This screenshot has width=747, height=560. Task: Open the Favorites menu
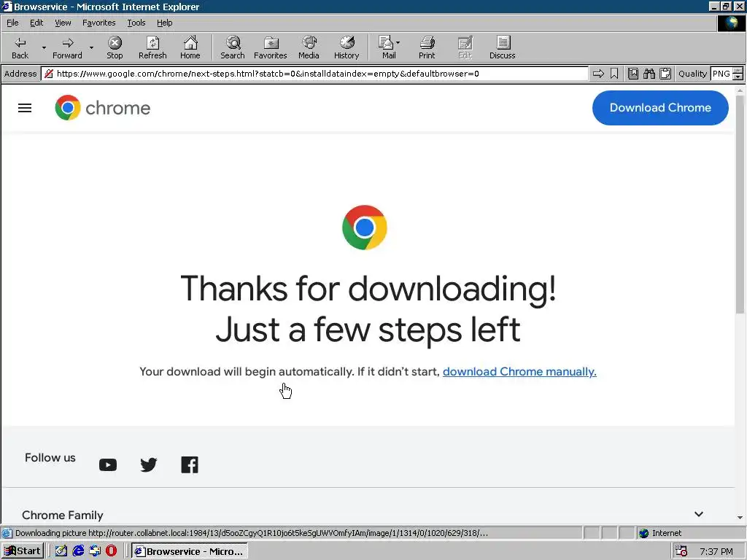pos(98,23)
